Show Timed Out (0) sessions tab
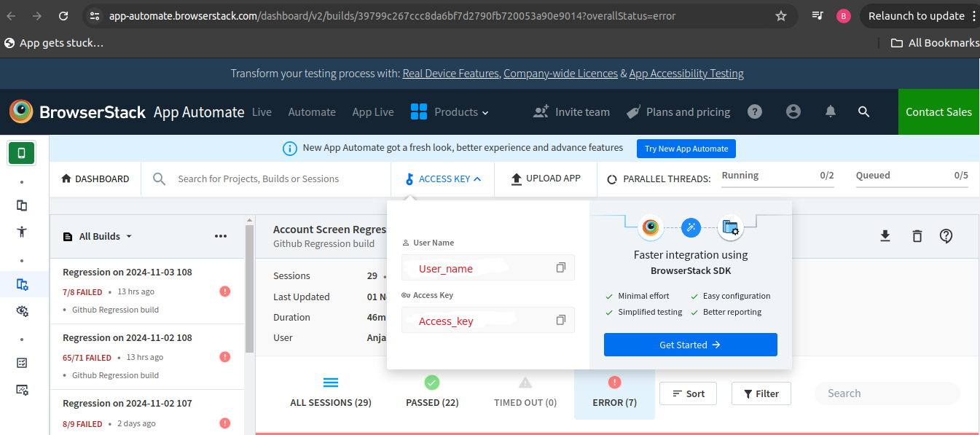 [525, 393]
